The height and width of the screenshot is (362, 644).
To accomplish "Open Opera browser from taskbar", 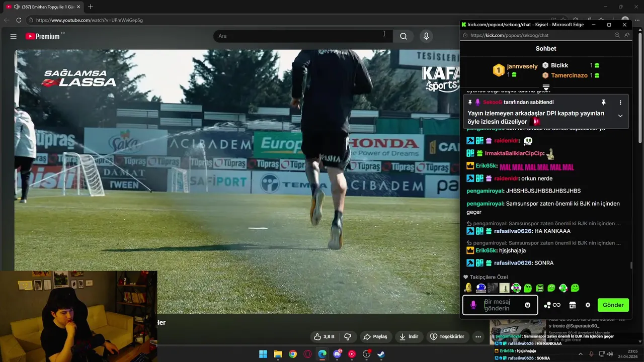I will point(307,354).
